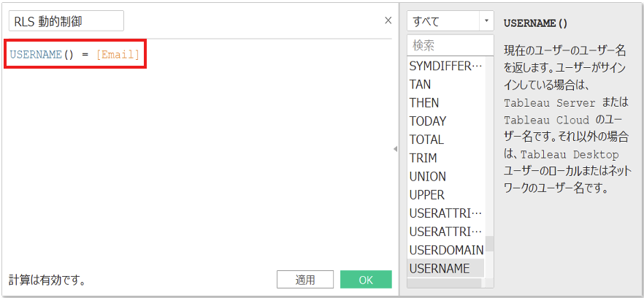Click the function list scrollbar thumb
The width and height of the screenshot is (644, 298).
(x=490, y=245)
